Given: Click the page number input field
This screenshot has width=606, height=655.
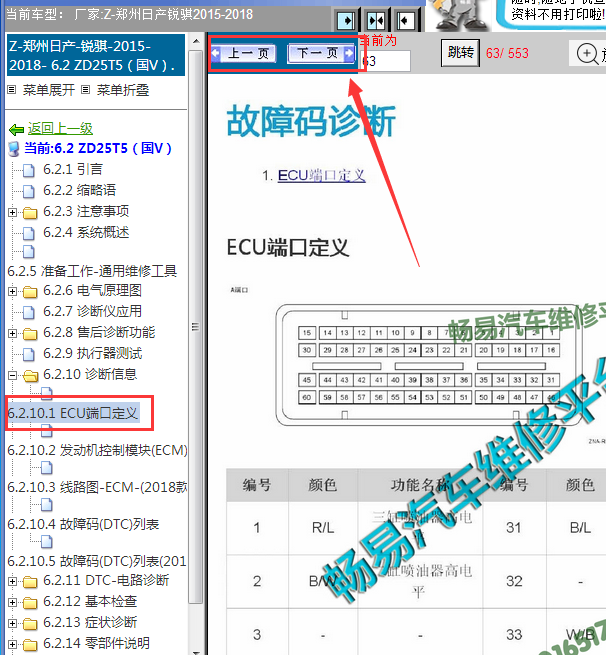Looking at the screenshot, I should click(x=385, y=61).
